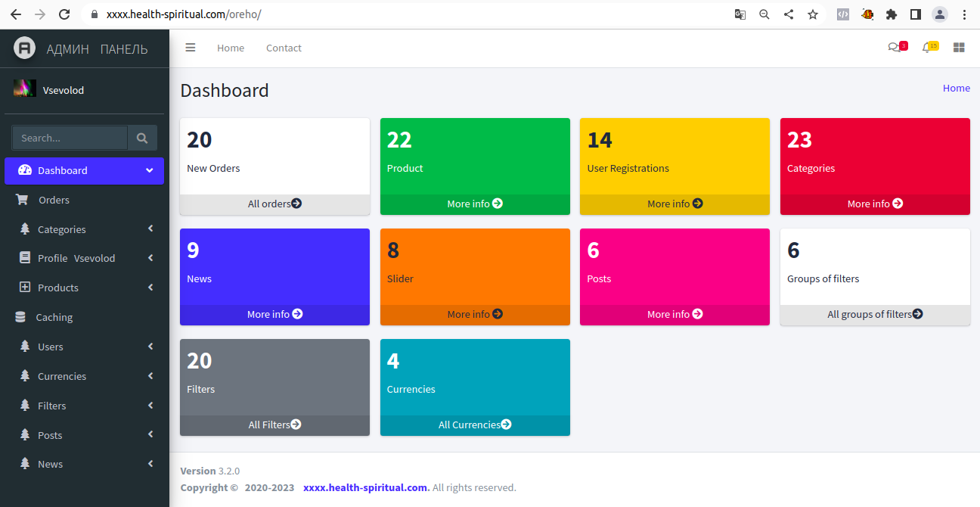Click the grid control sidebar icon

[x=959, y=48]
